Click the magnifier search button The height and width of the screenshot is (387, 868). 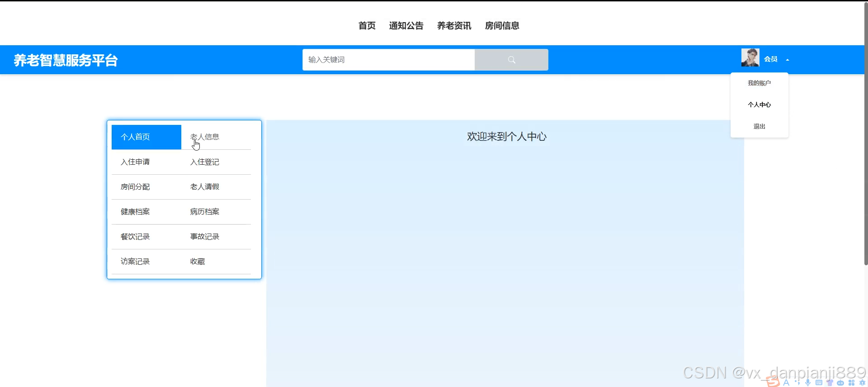point(511,60)
